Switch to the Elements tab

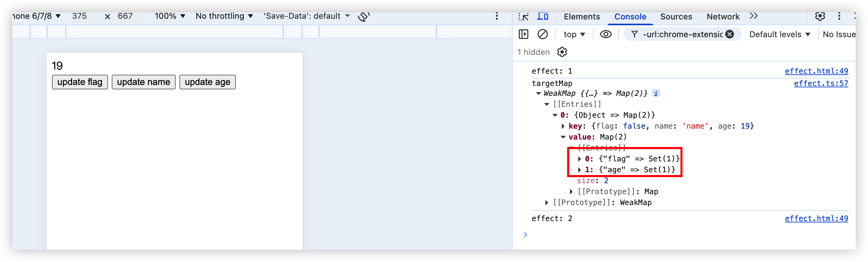pyautogui.click(x=582, y=16)
